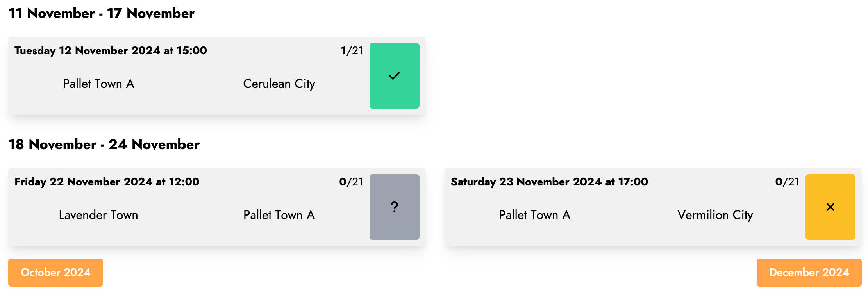Click the Tuesday 12 November 2024 date heading

[111, 51]
